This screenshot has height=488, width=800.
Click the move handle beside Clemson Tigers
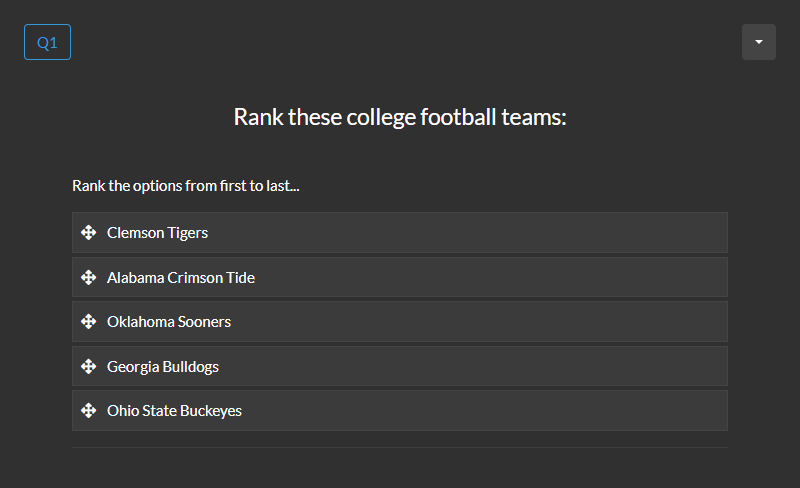[88, 233]
